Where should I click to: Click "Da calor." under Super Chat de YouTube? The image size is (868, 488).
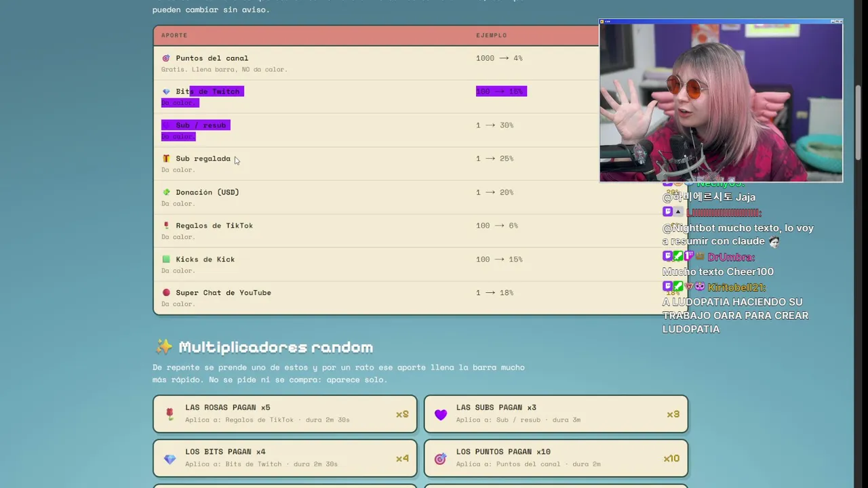pos(178,304)
